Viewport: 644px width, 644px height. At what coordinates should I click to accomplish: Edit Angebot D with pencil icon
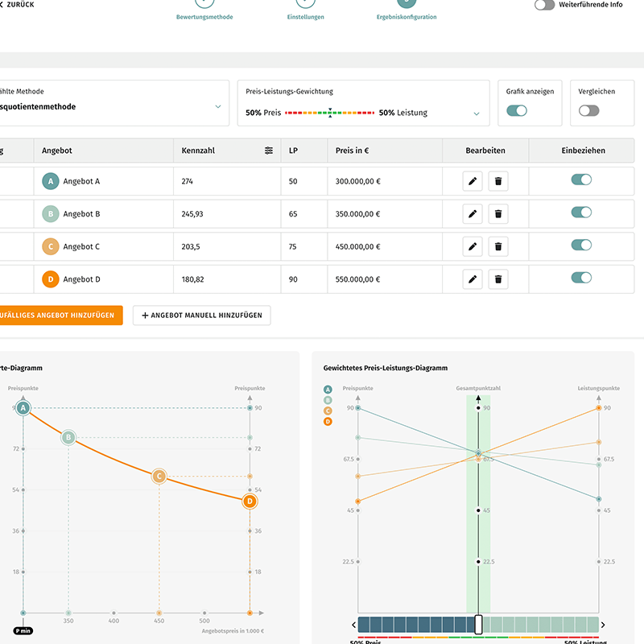(x=473, y=279)
